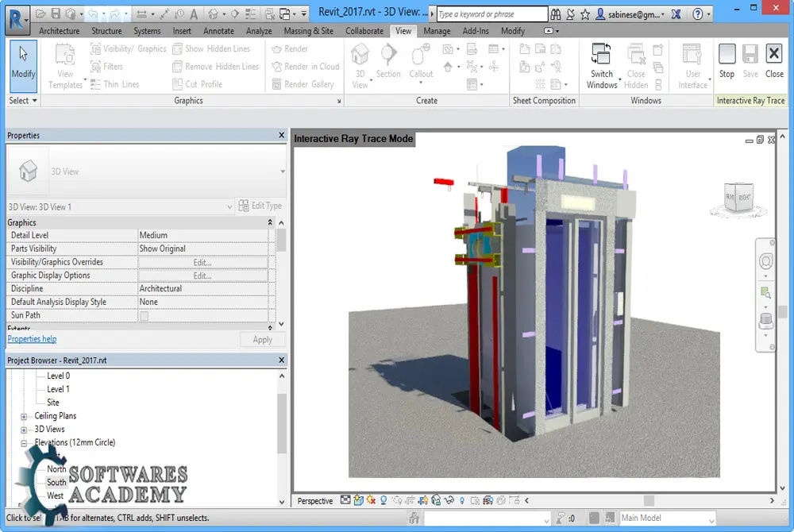Click the 3D view horizontal scrollbar thumb
Screen dimensions: 794x532
point(649,500)
